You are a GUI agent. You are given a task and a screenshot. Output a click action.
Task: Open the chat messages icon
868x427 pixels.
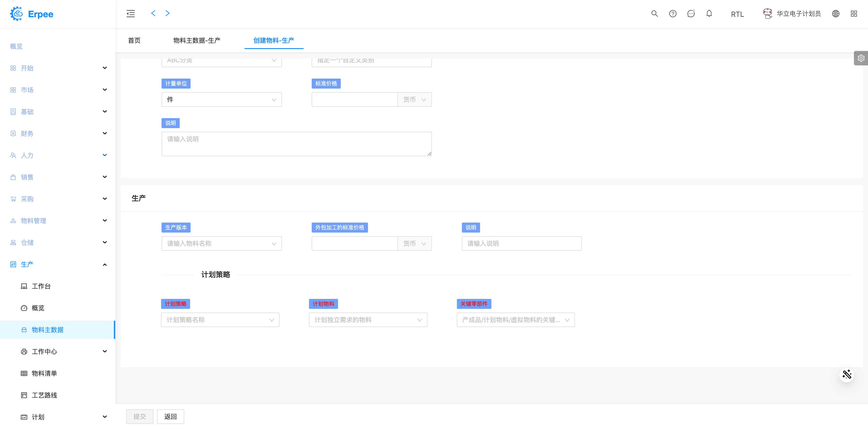pyautogui.click(x=691, y=14)
